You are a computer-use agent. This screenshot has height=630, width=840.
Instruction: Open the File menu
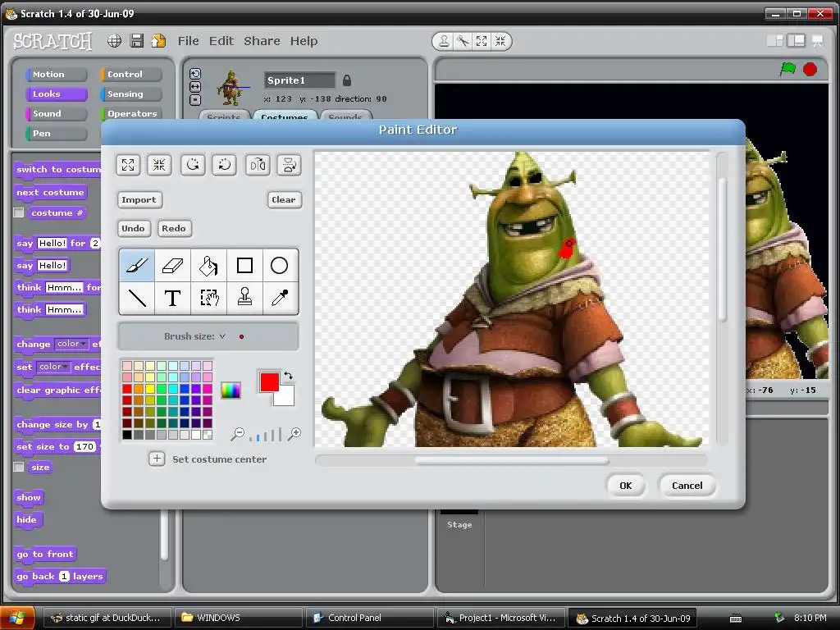pyautogui.click(x=189, y=41)
